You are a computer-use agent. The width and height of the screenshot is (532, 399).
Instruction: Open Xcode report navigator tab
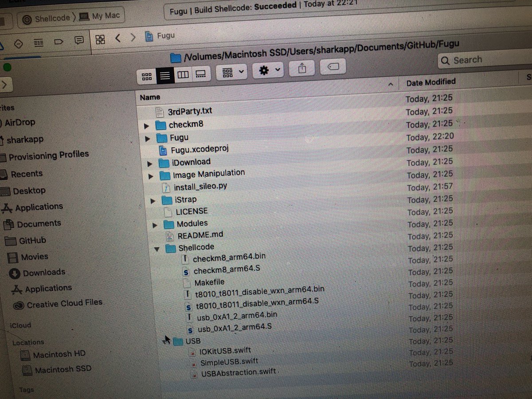[x=79, y=40]
